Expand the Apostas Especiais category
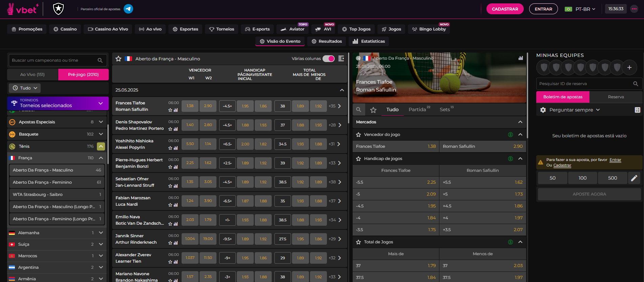This screenshot has width=644, height=282. [x=101, y=122]
